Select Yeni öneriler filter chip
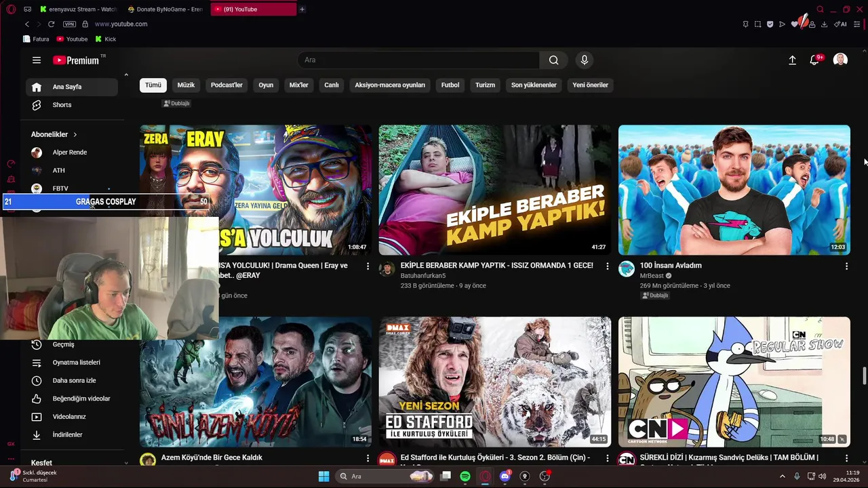868x488 pixels. (591, 85)
